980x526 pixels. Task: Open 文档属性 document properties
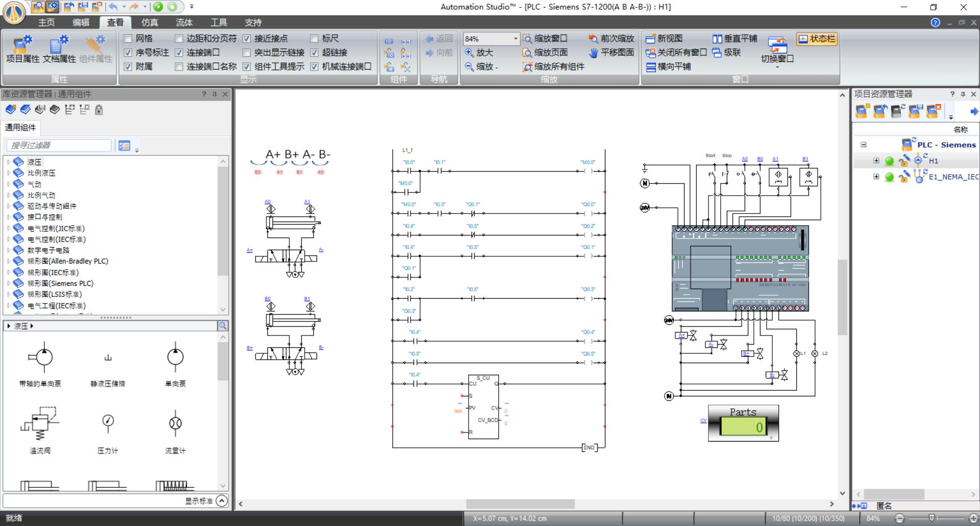(59, 50)
